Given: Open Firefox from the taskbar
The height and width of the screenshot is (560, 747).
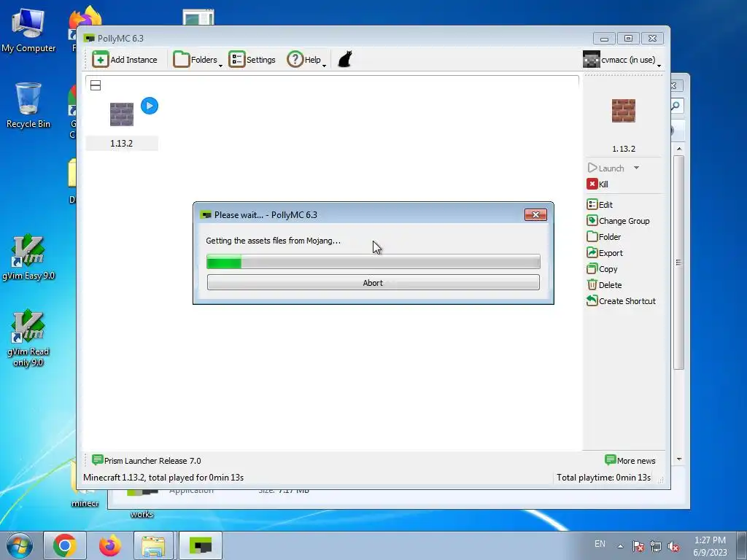Looking at the screenshot, I should 109,545.
